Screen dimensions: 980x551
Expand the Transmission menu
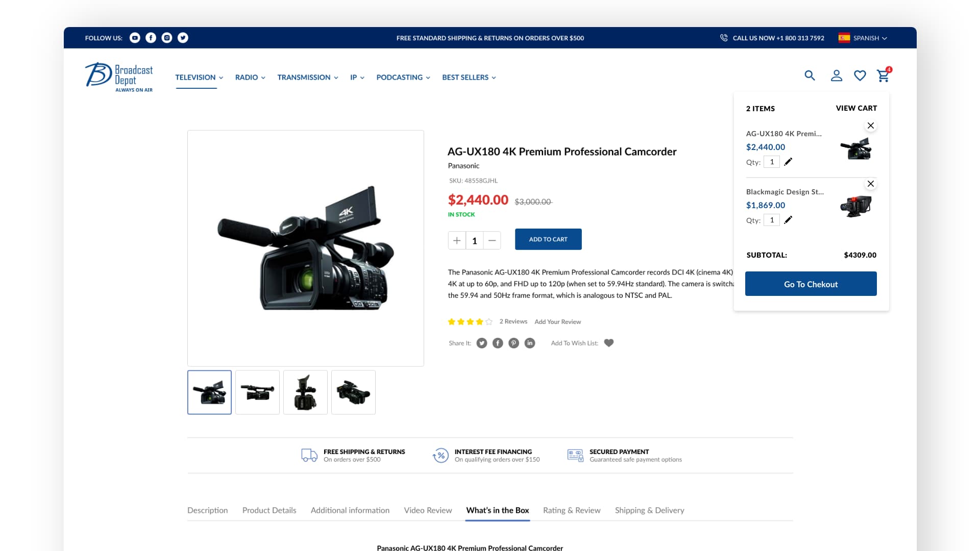(x=308, y=78)
